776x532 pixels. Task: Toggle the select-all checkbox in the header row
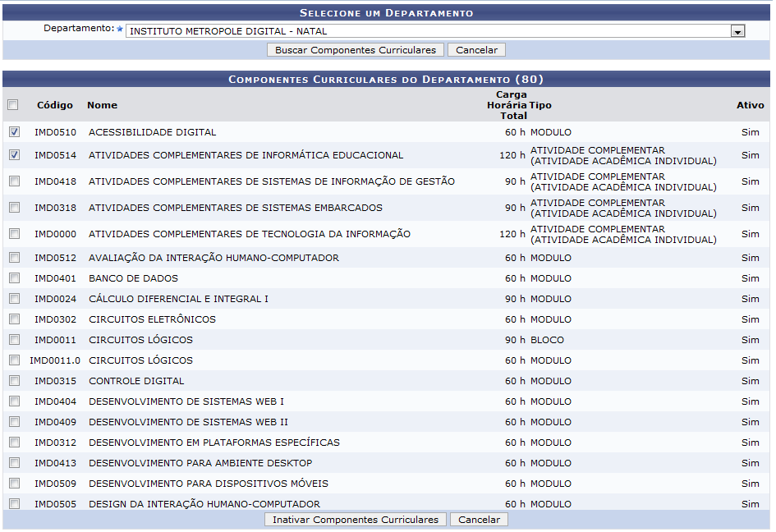[x=12, y=104]
